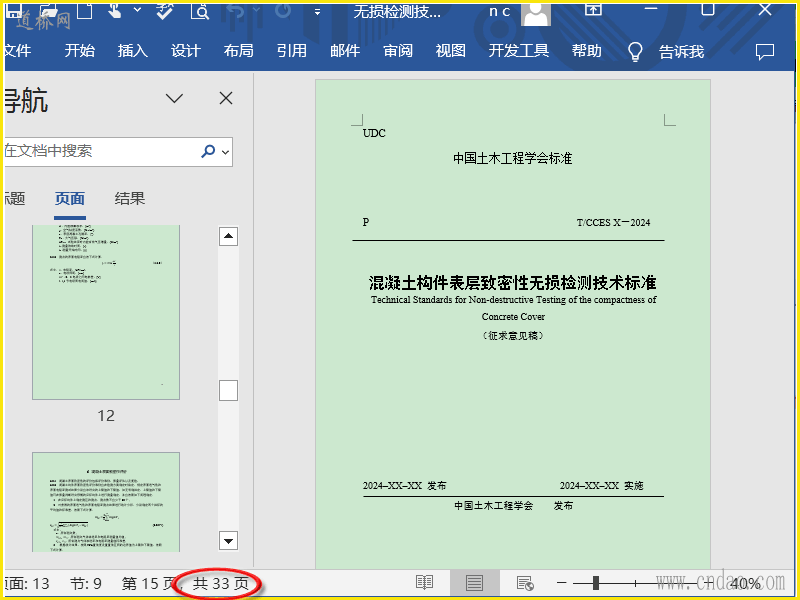Screen dimensions: 800x600
Task: Click the 2024-XX-XX 发布 date text
Action: tap(405, 486)
